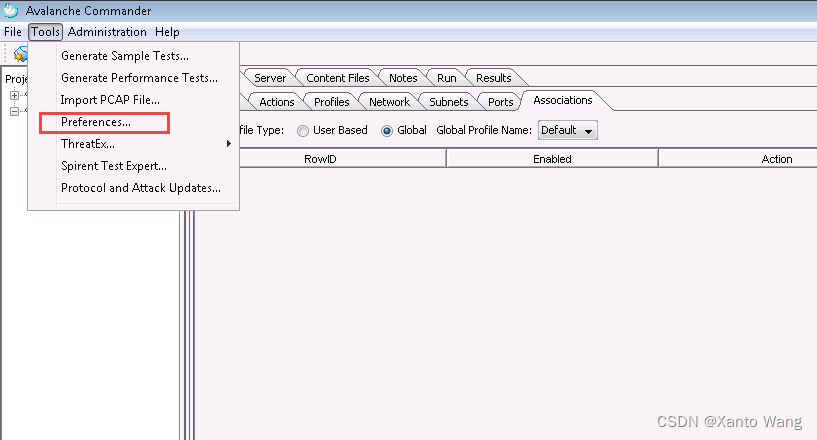817x440 pixels.
Task: Switch to the Server tab
Action: (270, 78)
